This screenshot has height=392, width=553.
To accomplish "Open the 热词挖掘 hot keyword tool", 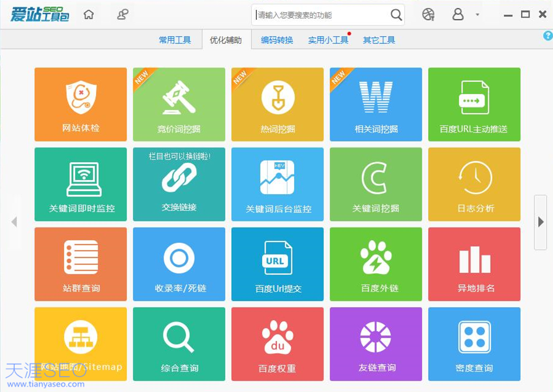I will pos(277,104).
